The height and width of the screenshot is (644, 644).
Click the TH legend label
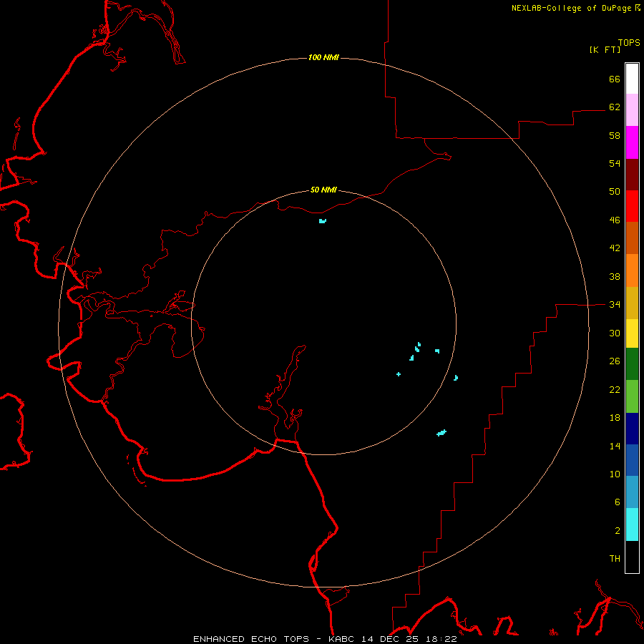(x=615, y=559)
